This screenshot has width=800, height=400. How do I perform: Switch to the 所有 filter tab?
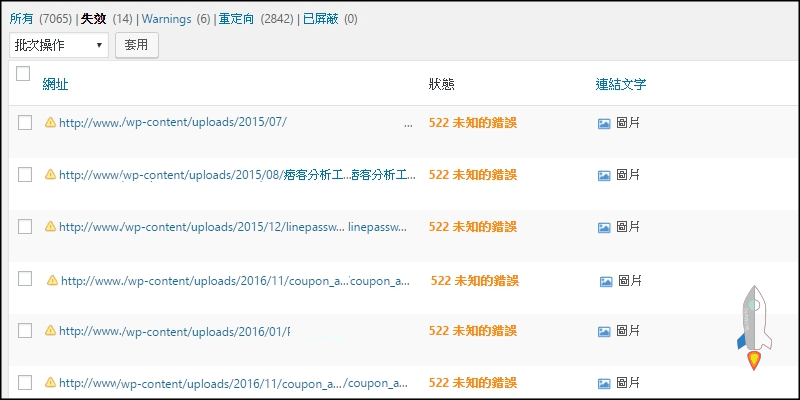point(20,18)
